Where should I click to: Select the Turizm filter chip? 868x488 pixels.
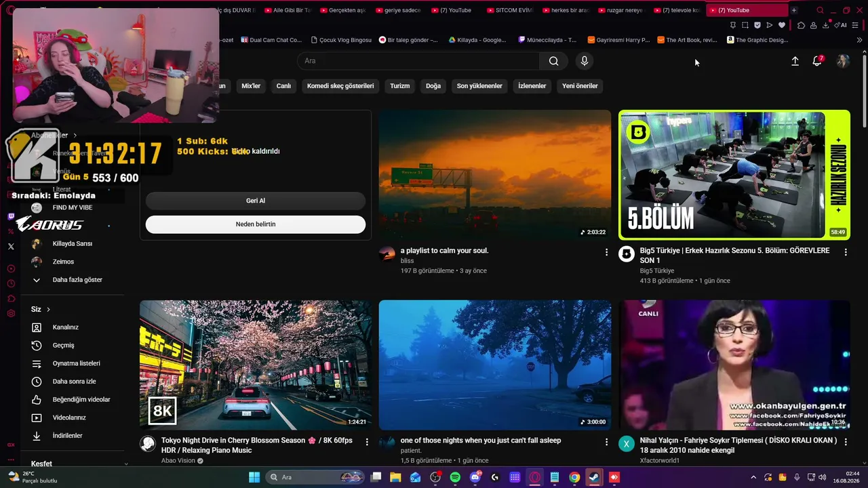coord(400,86)
